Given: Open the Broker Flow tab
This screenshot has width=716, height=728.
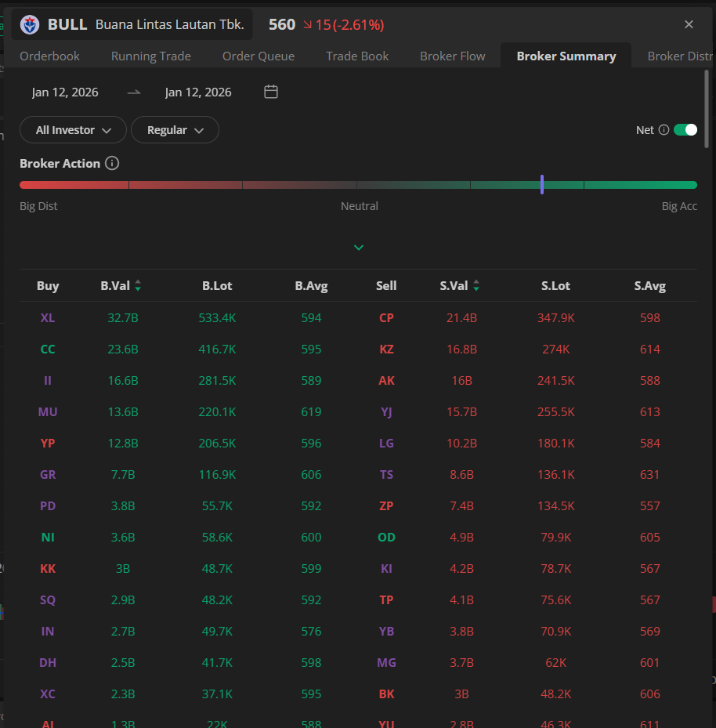Looking at the screenshot, I should click(x=452, y=56).
